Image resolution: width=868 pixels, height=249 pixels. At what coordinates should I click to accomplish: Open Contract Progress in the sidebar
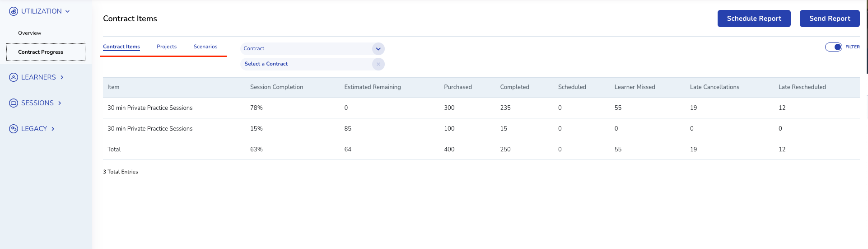[x=46, y=52]
